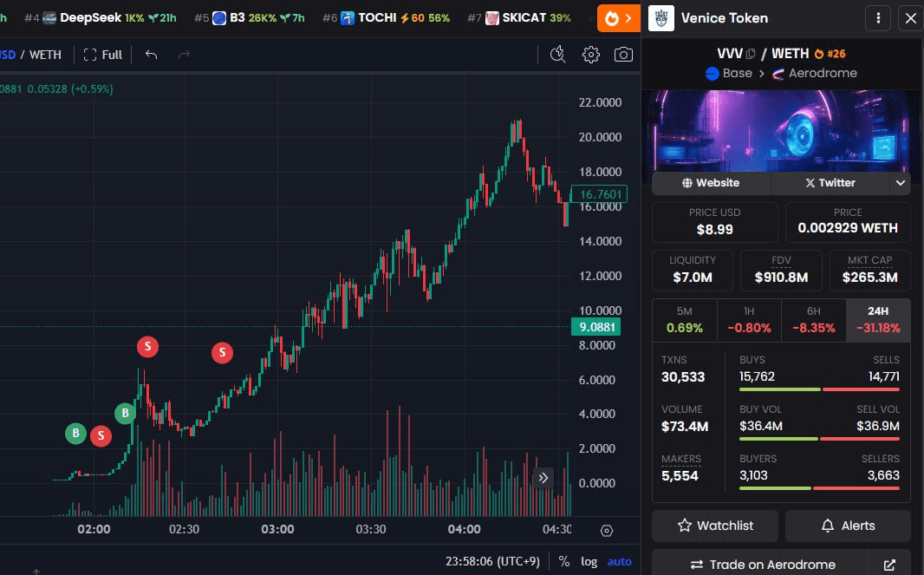Click the MAKERS 5,554 value

(680, 476)
